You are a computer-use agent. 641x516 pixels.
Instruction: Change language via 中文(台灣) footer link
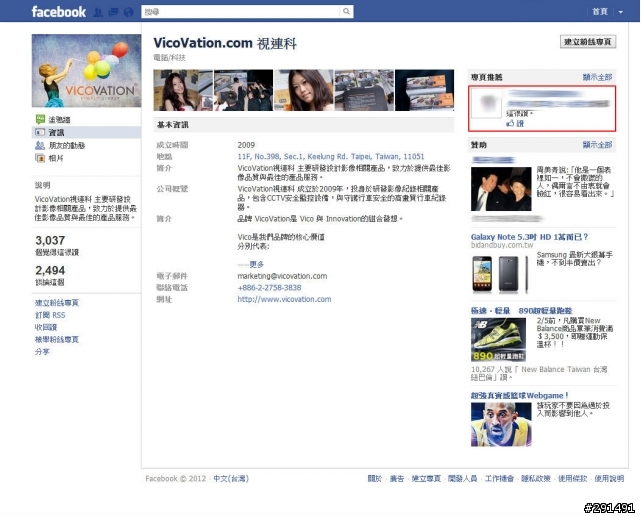tap(231, 478)
